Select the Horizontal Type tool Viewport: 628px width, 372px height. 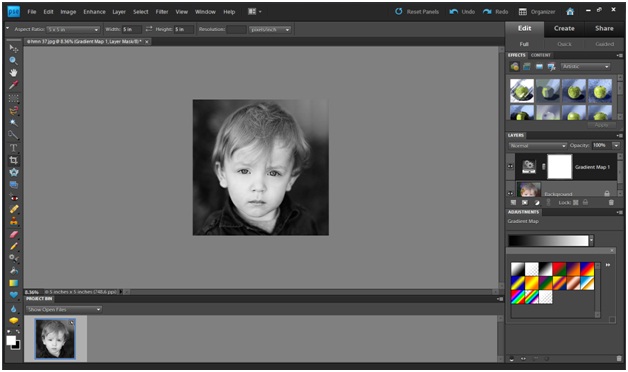[x=14, y=148]
